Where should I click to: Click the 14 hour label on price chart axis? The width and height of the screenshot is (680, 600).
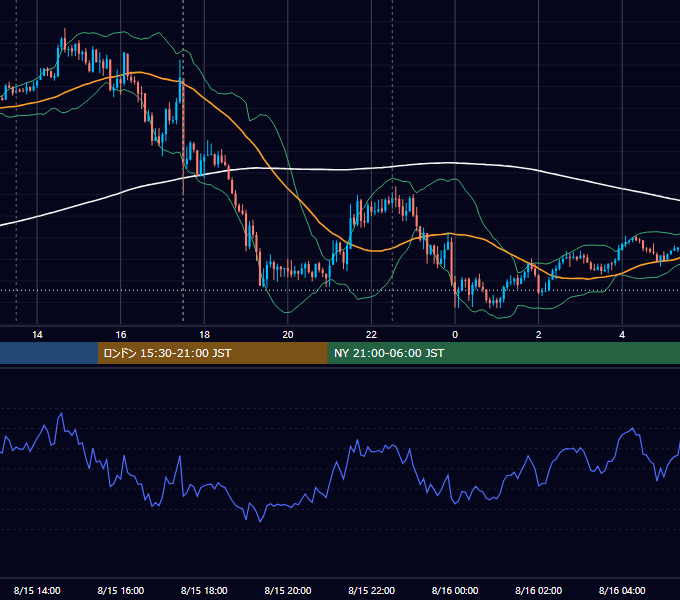[x=37, y=335]
